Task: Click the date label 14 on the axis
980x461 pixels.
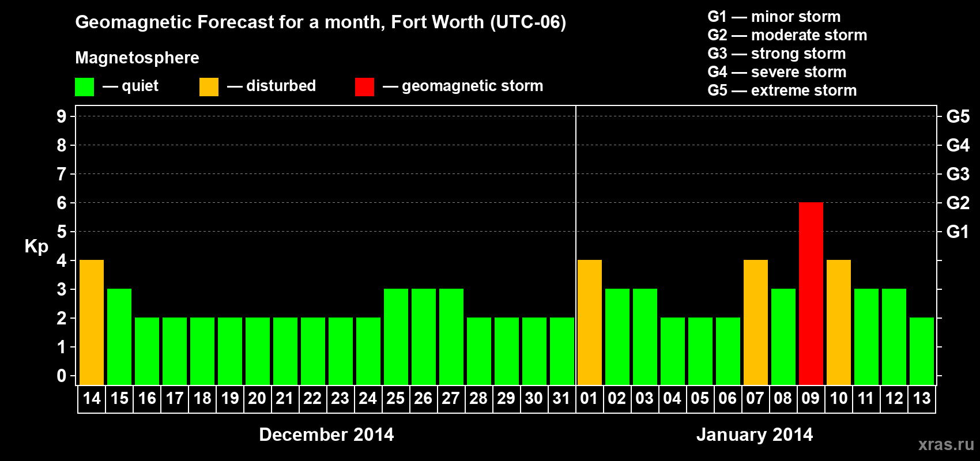Action: tap(92, 399)
